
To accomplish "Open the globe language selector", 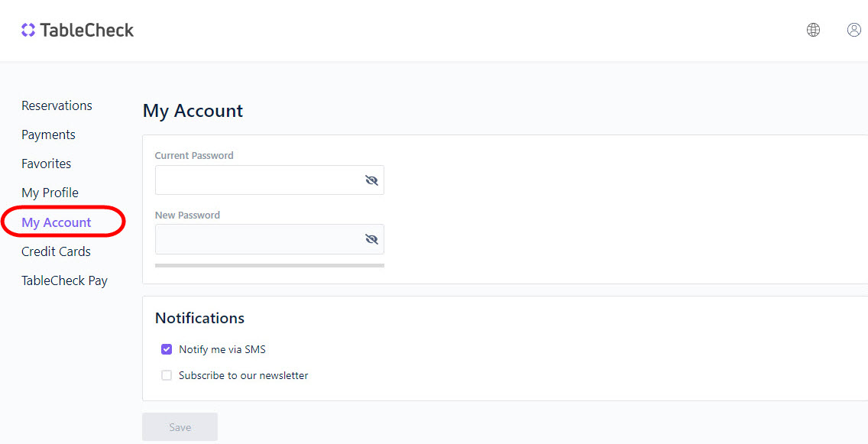I will coord(813,30).
